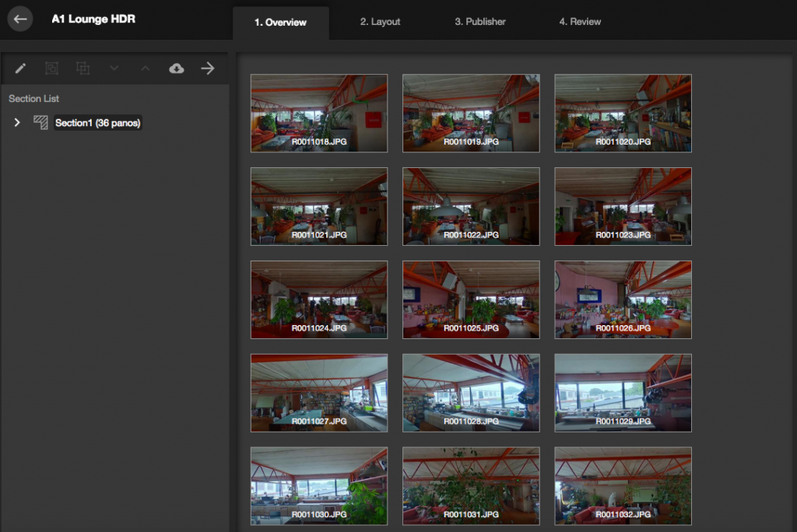
Task: Select the R0011022.JPG panorama thumbnail
Action: (x=471, y=206)
